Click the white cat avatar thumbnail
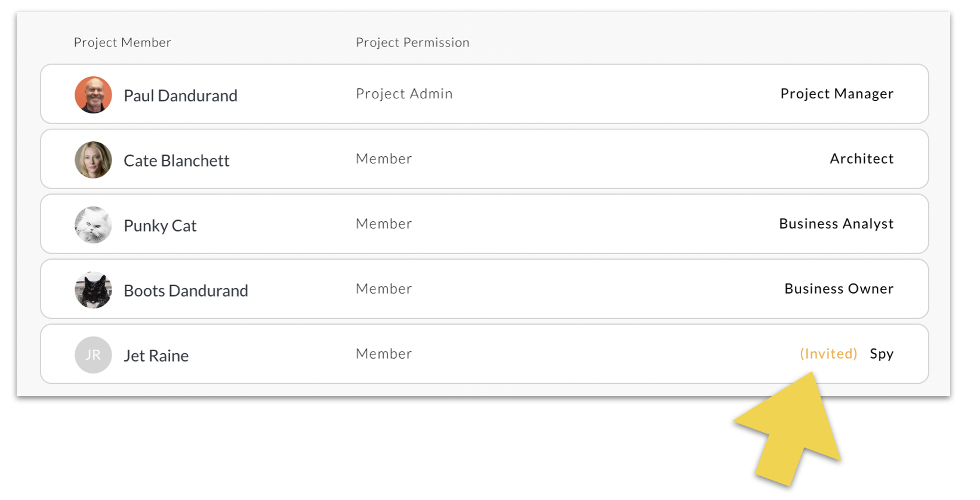This screenshot has width=980, height=500. pyautogui.click(x=93, y=225)
